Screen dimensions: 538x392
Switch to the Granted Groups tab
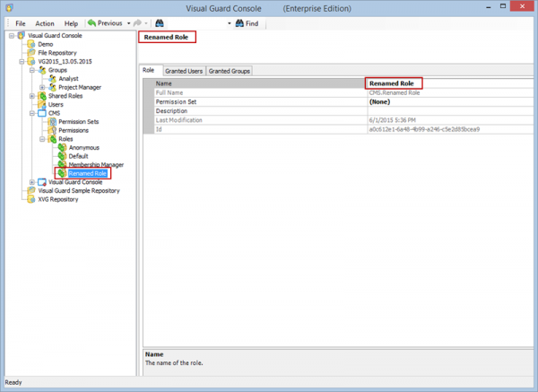coord(230,71)
